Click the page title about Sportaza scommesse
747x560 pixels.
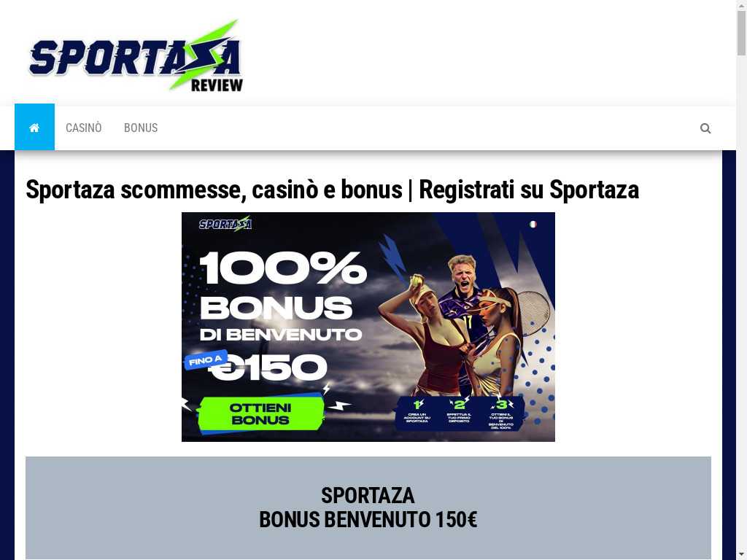(x=332, y=190)
